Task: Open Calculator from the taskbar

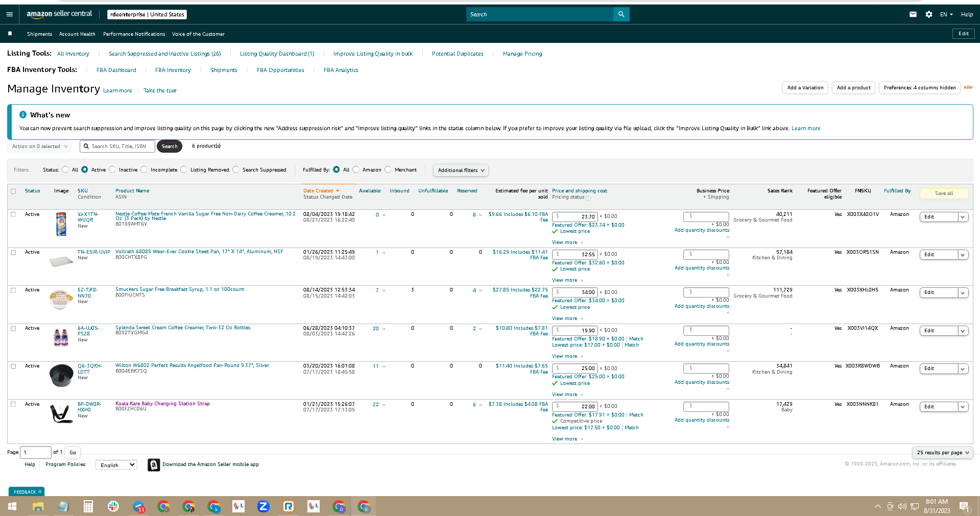Action: tap(88, 506)
